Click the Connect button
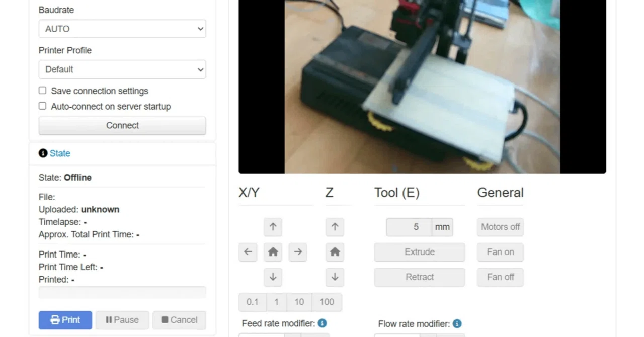The width and height of the screenshot is (644, 337). (x=122, y=126)
